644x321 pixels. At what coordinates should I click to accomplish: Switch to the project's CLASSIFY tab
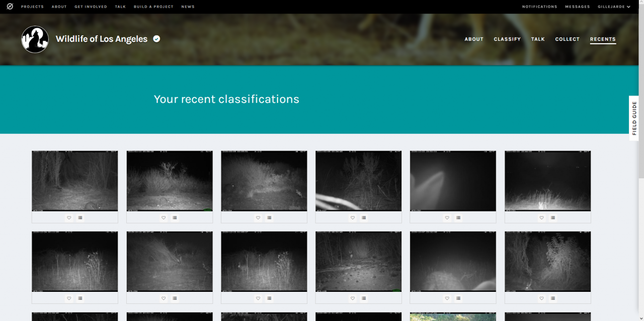click(x=507, y=39)
